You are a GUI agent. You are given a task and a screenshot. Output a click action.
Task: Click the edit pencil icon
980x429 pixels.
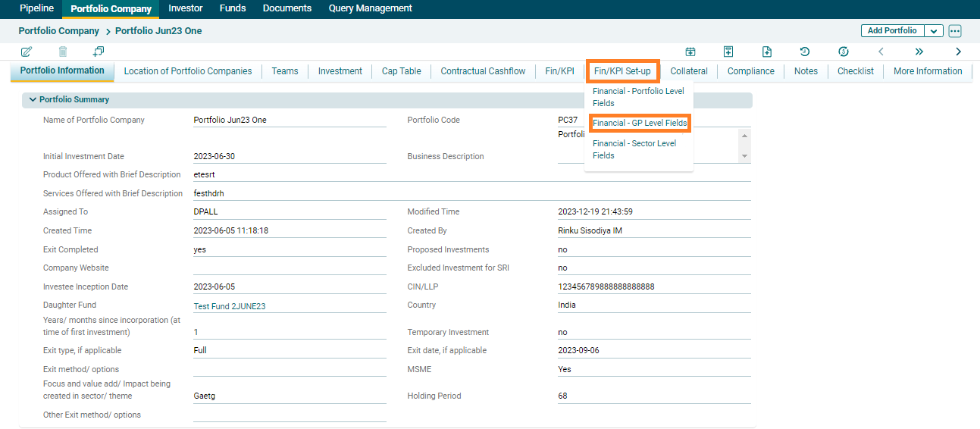(27, 52)
